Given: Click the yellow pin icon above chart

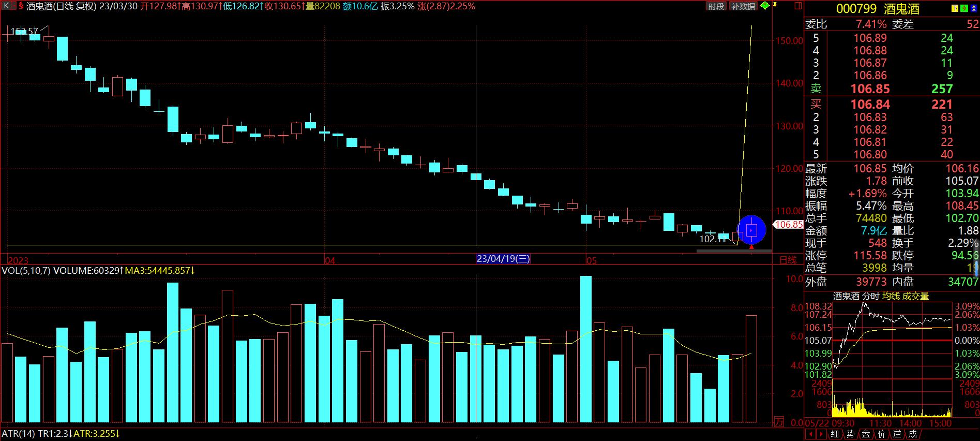Looking at the screenshot, I should [775, 5].
